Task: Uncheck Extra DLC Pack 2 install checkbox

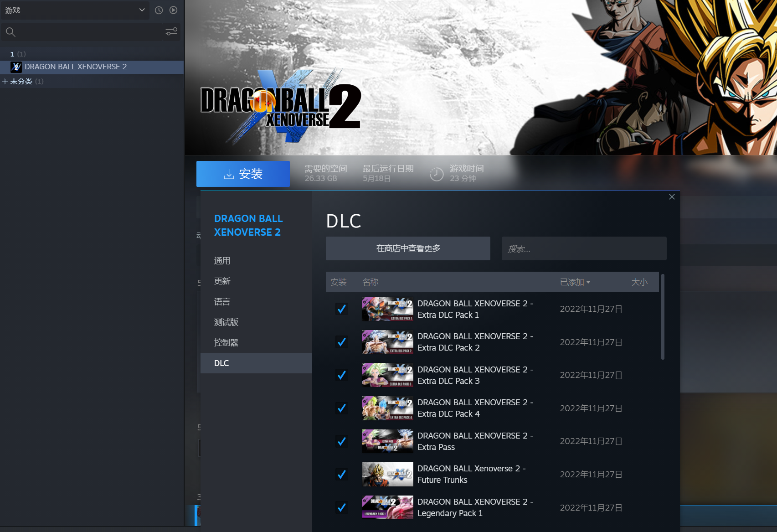Action: tap(341, 342)
